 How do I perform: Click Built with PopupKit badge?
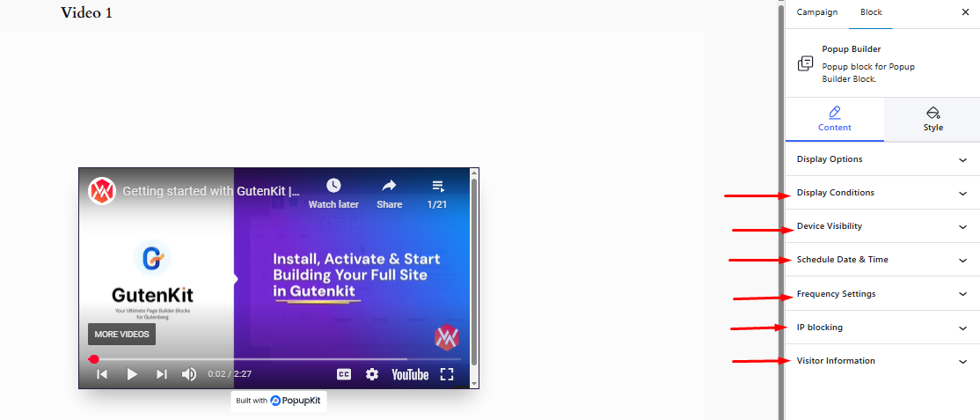(x=279, y=401)
